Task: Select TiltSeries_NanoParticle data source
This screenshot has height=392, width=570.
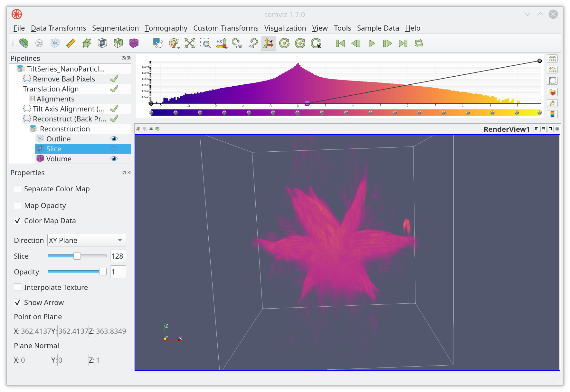Action: (66, 69)
